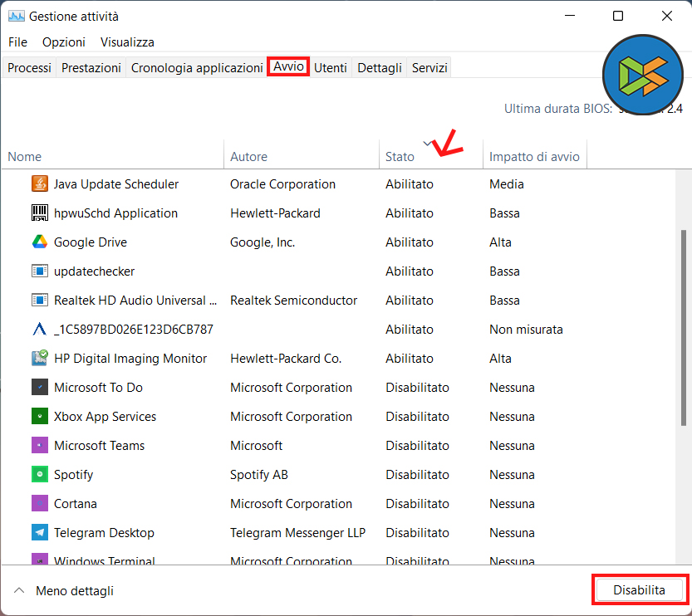The image size is (692, 616).
Task: Select the Microsoft Teams icon
Action: (40, 446)
